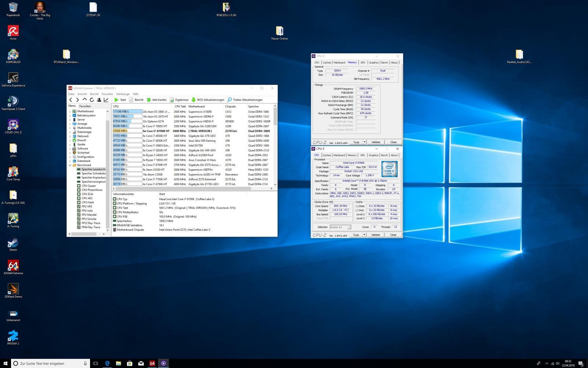
Task: Click Validate in the CPU-Z Memory window
Action: pyautogui.click(x=376, y=142)
